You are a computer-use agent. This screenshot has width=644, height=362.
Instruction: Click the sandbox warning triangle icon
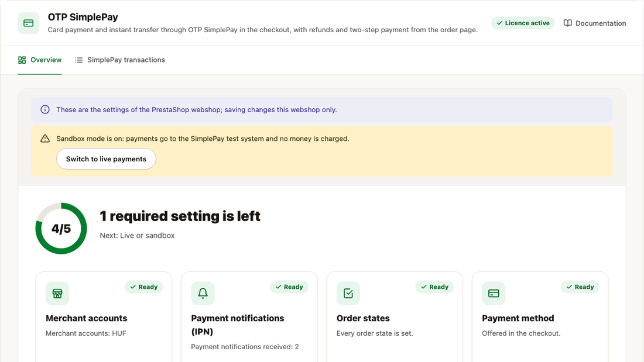click(x=44, y=139)
